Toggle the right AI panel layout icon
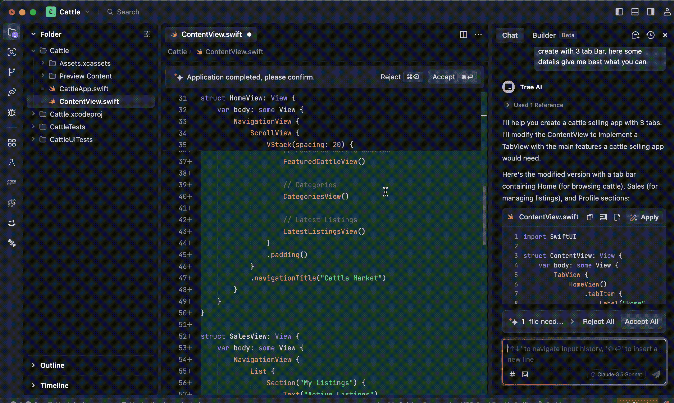Image resolution: width=674 pixels, height=403 pixels. [648, 12]
